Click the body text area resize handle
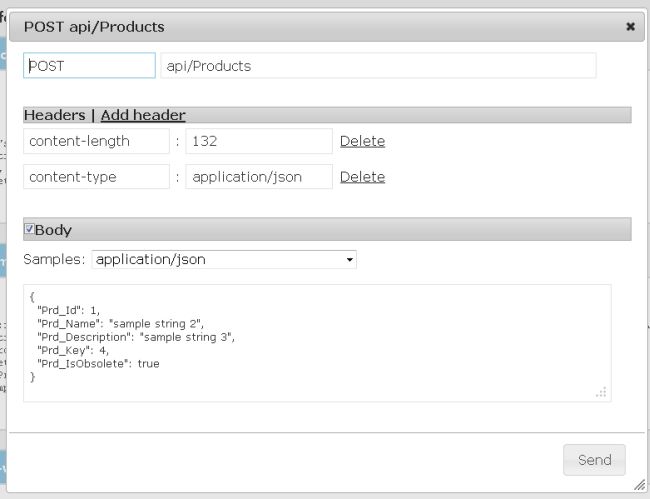 601,392
